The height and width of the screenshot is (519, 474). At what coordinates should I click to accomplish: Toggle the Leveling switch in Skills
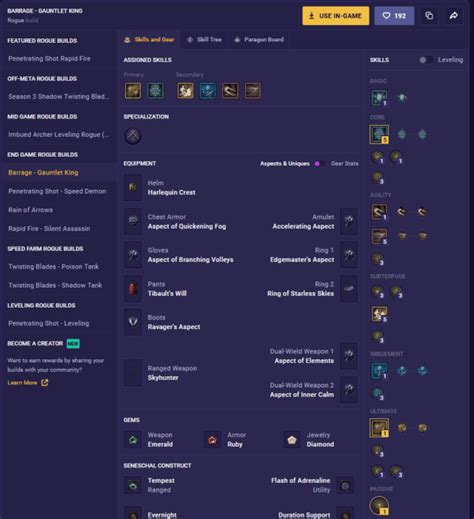426,60
